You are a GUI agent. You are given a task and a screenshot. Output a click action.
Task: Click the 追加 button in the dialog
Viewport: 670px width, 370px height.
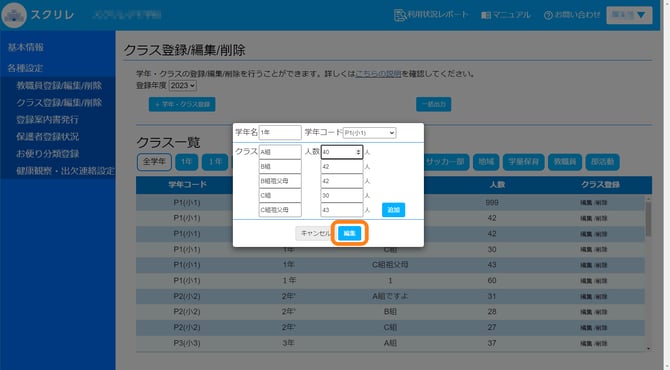pos(393,210)
